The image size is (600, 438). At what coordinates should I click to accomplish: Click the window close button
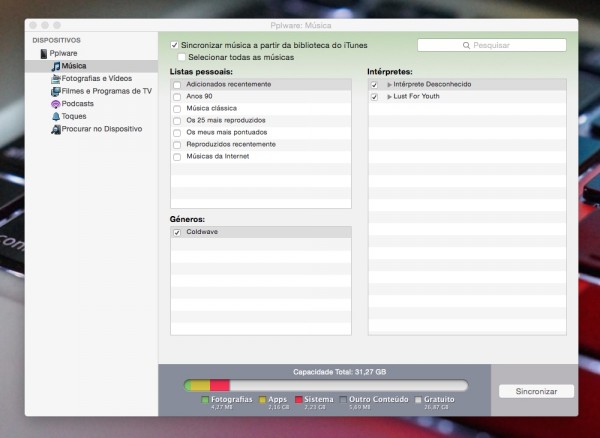pyautogui.click(x=33, y=26)
